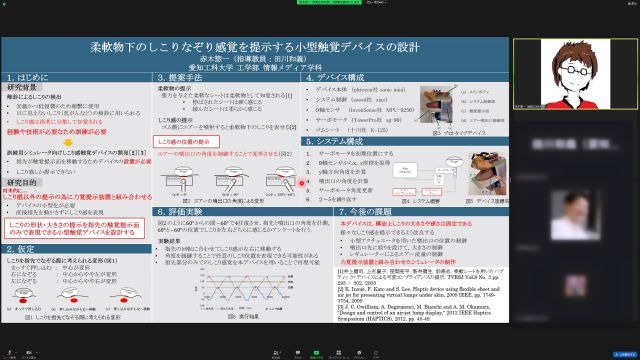Click the blue Leave meeting button
The image size is (640, 360).
(x=625, y=354)
